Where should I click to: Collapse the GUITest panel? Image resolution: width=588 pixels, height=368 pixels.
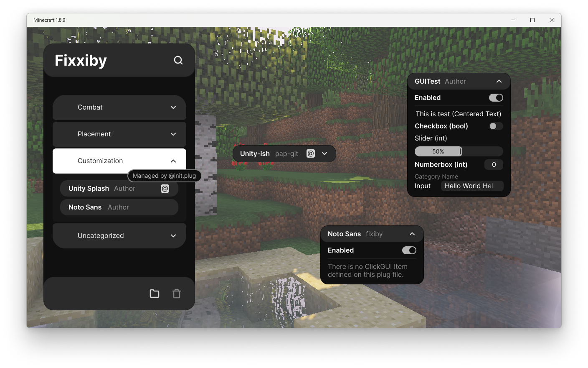pyautogui.click(x=499, y=81)
